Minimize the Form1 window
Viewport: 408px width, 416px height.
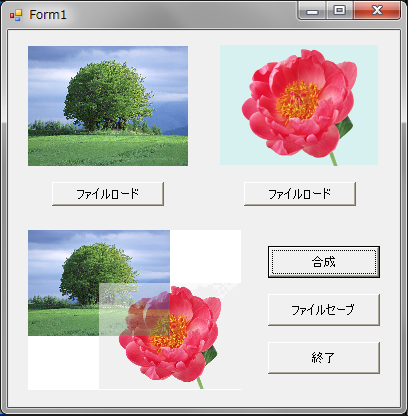click(312, 11)
